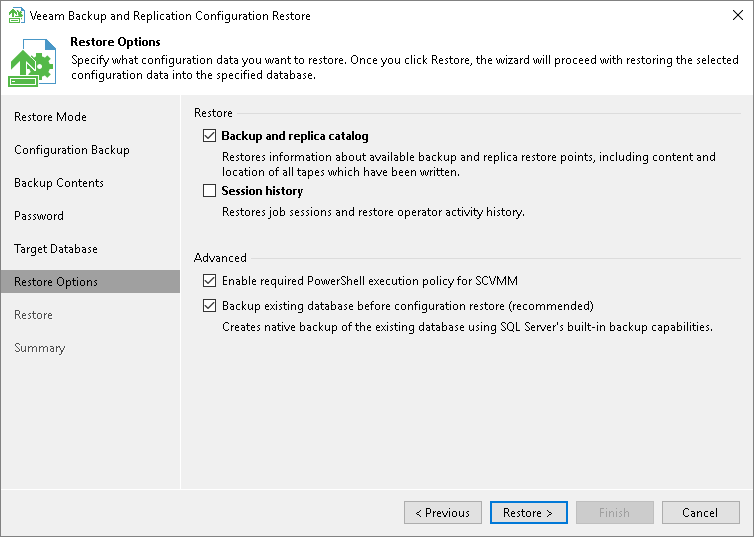Click the Summary step in sidebar
Screen dimensions: 754x537
pyautogui.click(x=39, y=348)
